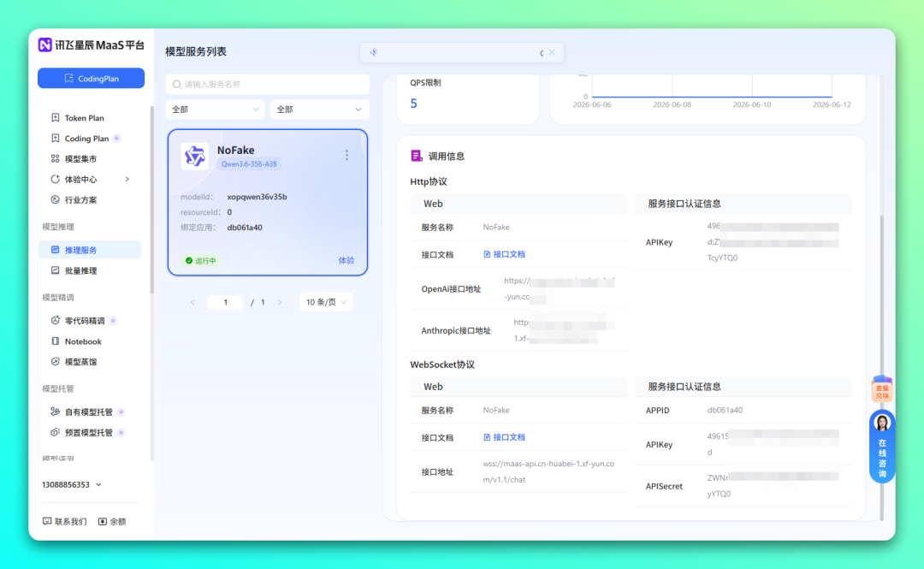Open 10 条/页 page size dropdown

(326, 303)
